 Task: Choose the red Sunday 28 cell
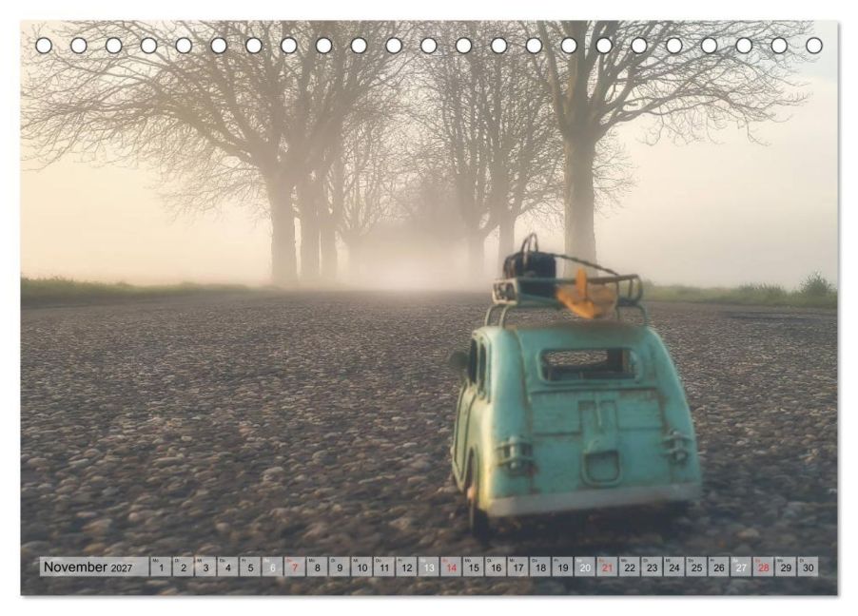[764, 567]
